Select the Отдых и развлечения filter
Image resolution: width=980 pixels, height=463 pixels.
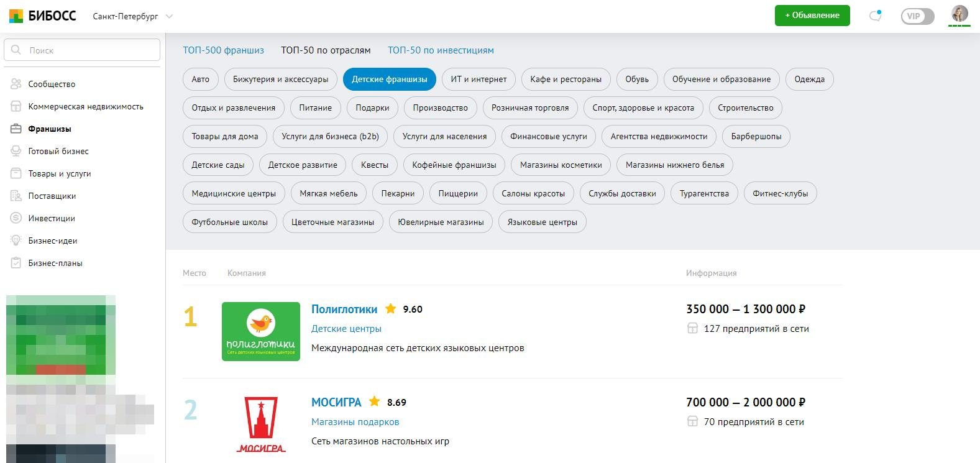234,108
